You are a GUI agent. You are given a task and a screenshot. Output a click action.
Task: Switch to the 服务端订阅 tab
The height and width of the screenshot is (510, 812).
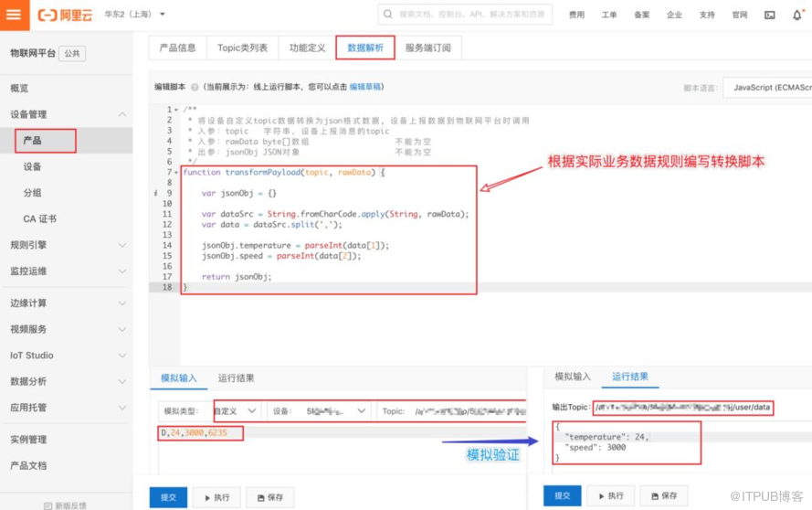(427, 48)
